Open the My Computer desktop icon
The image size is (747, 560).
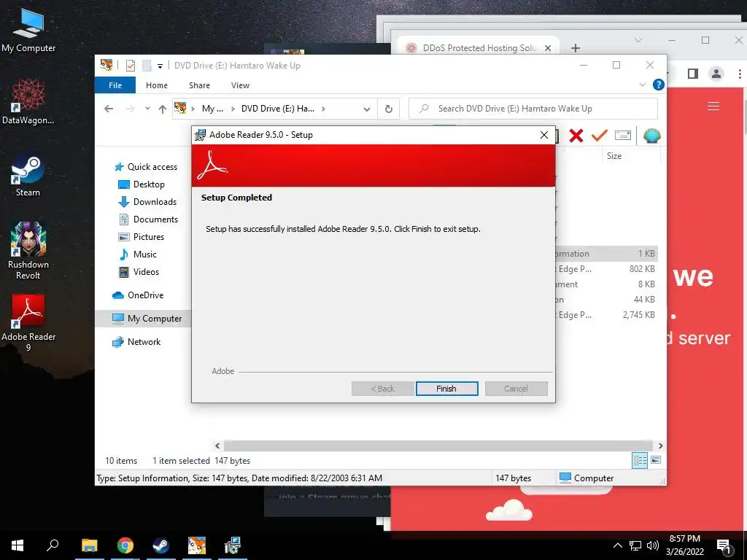(x=28, y=30)
